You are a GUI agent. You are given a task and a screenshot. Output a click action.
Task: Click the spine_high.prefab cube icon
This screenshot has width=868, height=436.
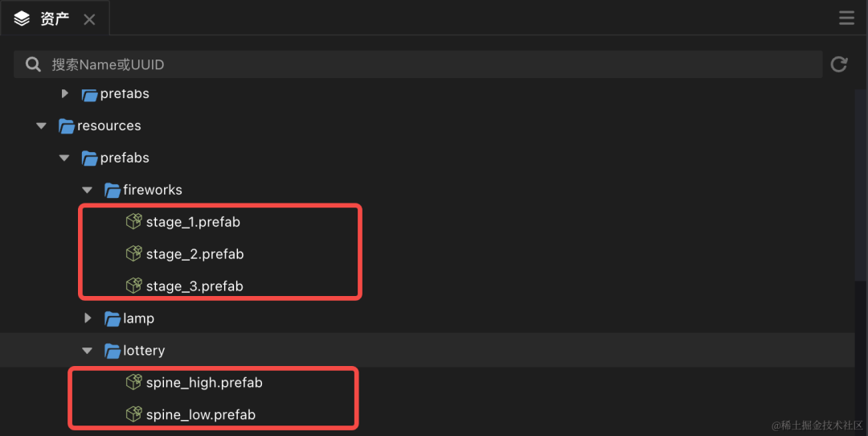[x=134, y=382]
